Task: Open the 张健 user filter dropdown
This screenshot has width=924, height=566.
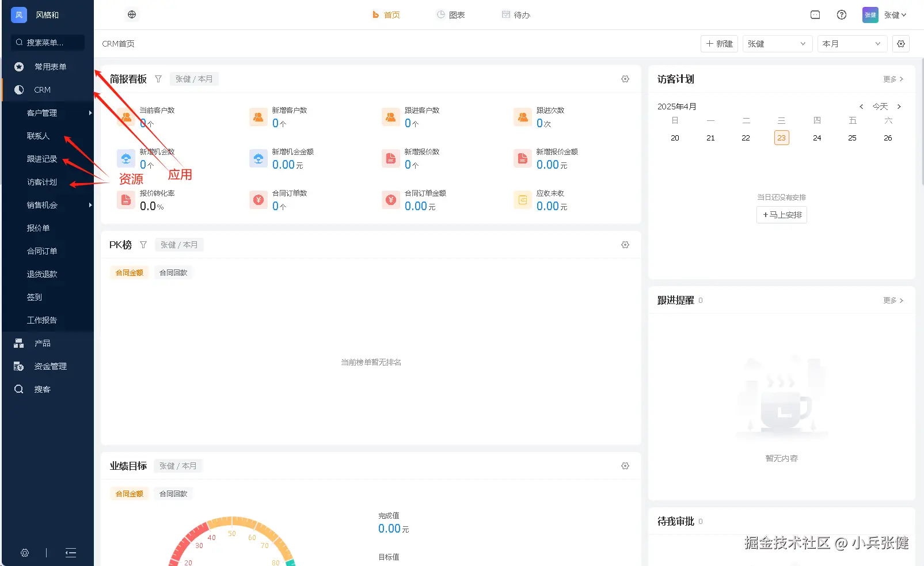Action: click(x=777, y=44)
